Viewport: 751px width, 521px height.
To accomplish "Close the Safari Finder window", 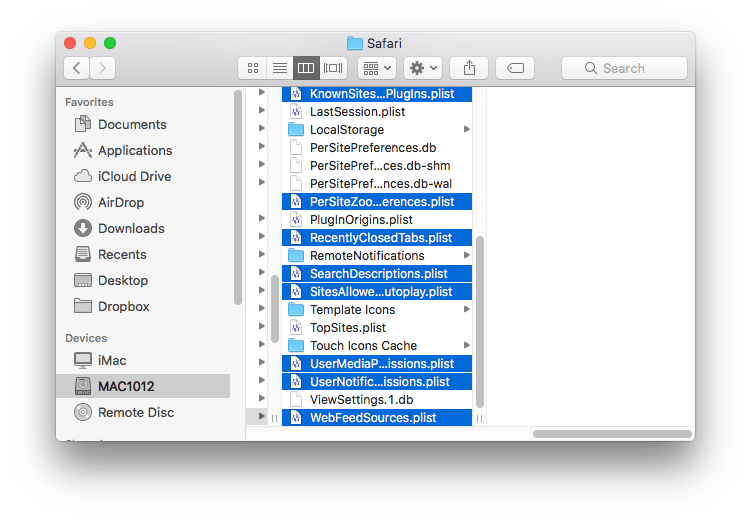I will point(70,43).
